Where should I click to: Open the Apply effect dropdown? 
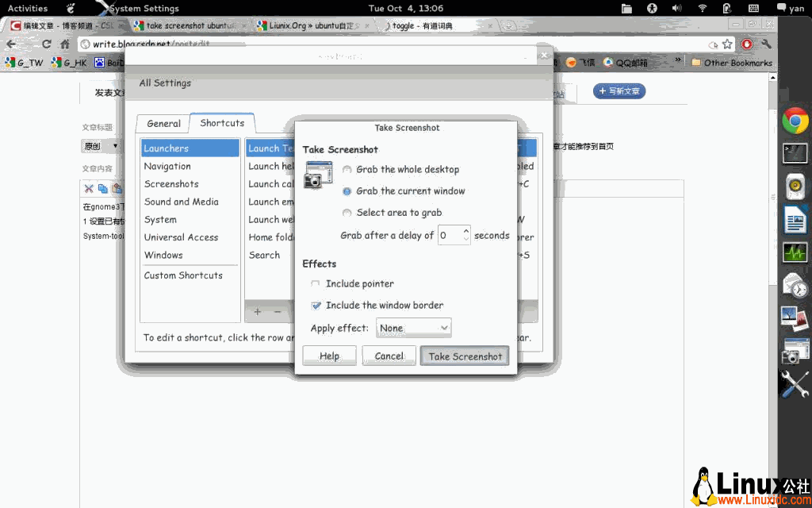pos(413,328)
